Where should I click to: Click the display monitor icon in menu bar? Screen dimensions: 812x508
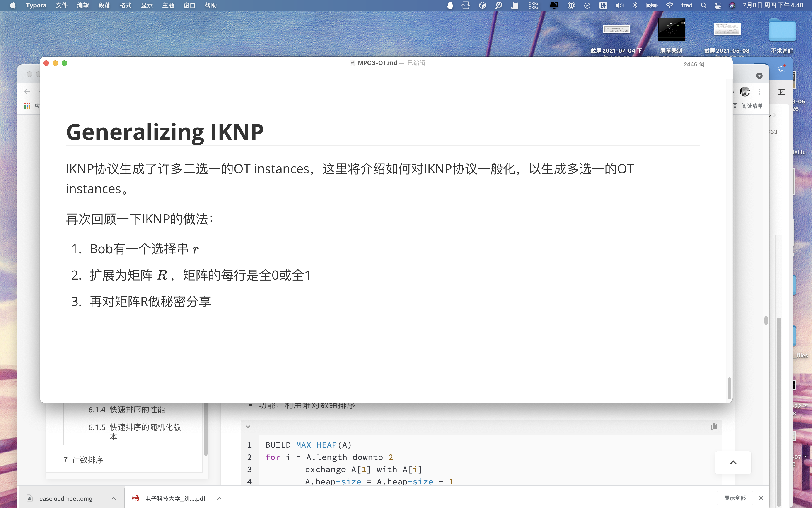coord(554,5)
